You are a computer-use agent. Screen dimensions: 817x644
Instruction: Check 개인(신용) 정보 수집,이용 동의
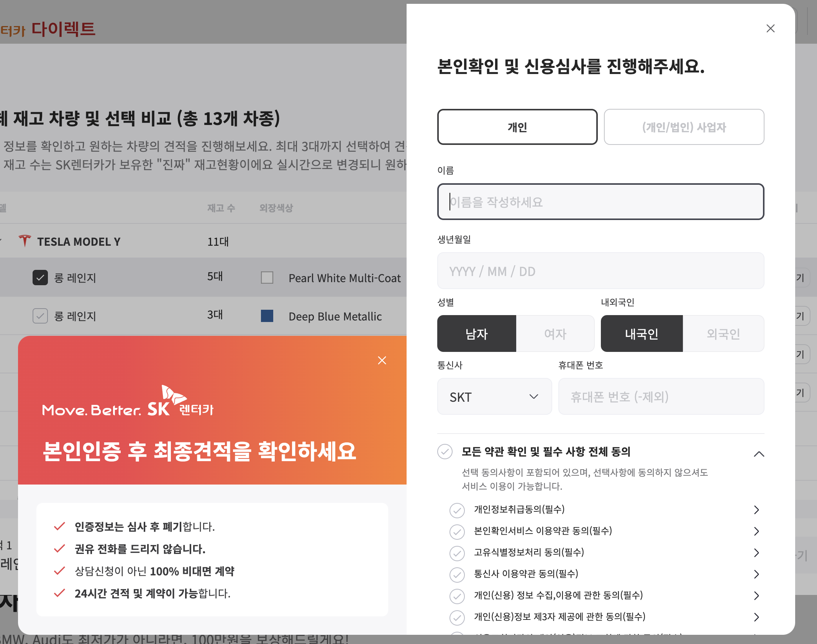coord(457,596)
